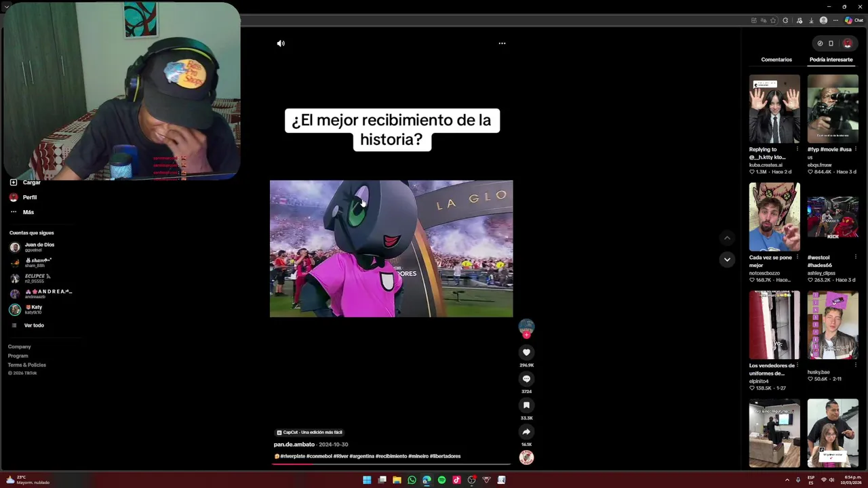This screenshot has width=868, height=488.
Task: Click the TikTok compass explore icon
Action: point(820,43)
